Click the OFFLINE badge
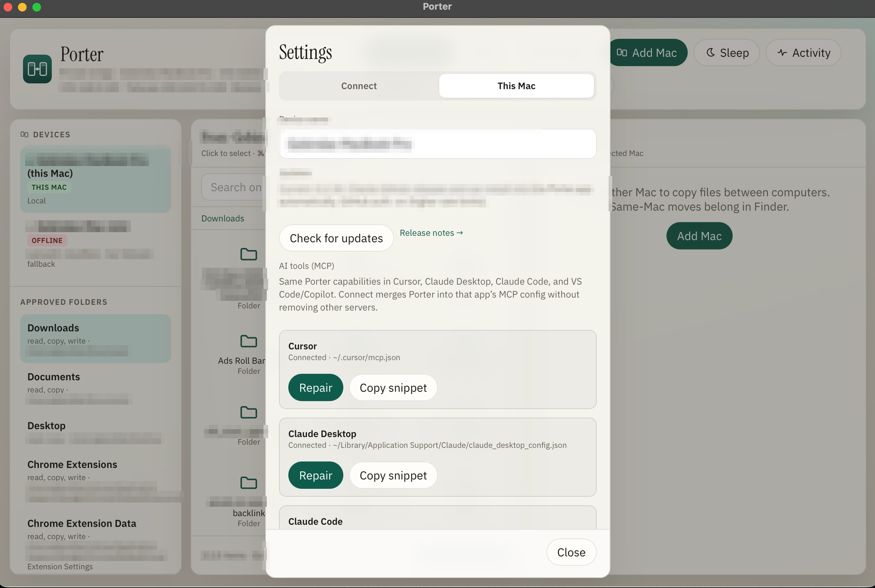 coord(47,240)
